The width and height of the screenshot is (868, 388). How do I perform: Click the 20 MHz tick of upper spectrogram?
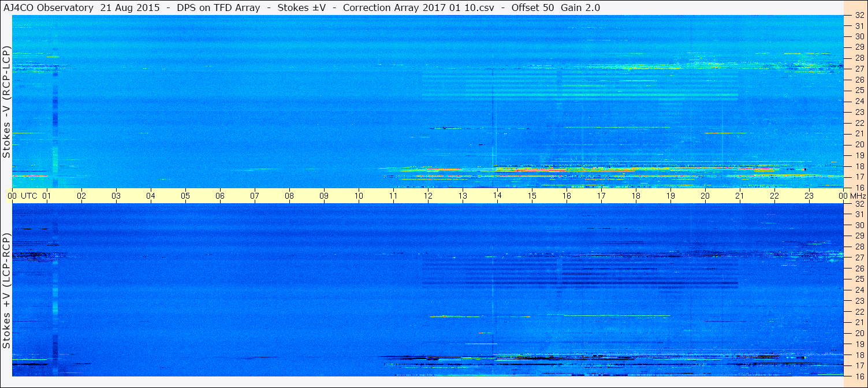[859, 144]
